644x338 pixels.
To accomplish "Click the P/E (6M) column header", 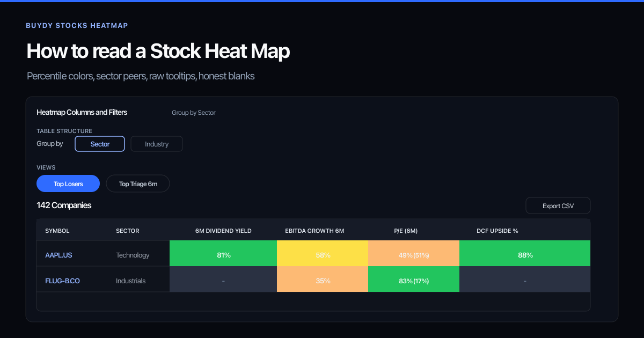I will [x=406, y=231].
